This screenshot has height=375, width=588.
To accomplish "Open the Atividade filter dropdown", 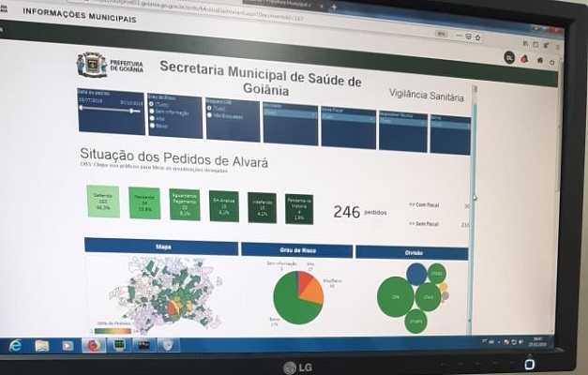I will (290, 113).
